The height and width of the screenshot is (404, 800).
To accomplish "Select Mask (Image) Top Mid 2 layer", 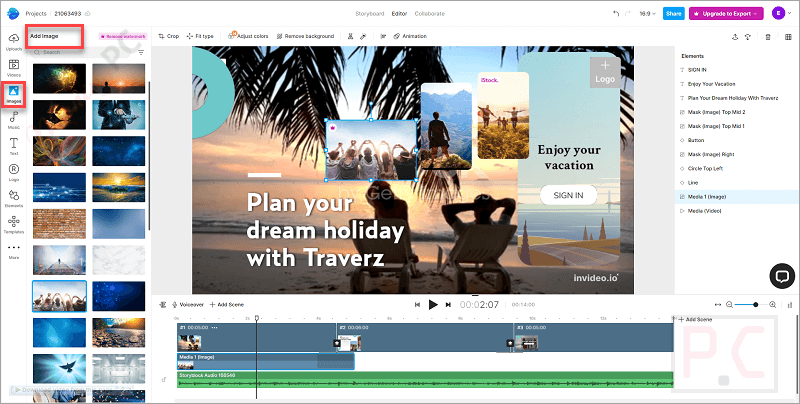I will pos(716,112).
